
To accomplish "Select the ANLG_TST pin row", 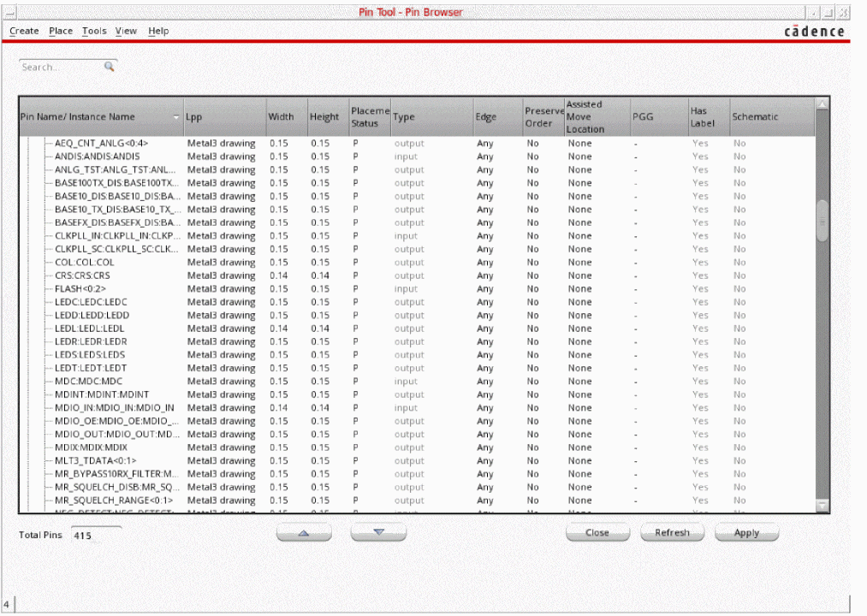I will tap(417, 169).
